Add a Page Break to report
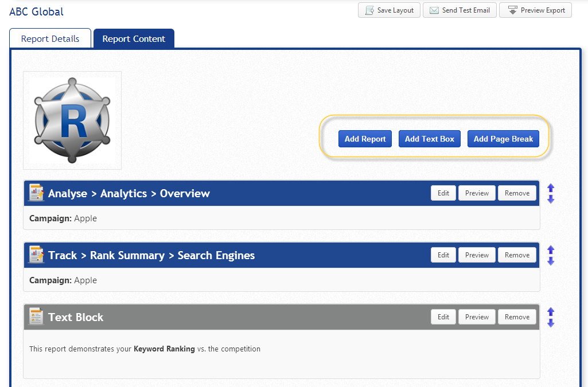 pyautogui.click(x=503, y=139)
